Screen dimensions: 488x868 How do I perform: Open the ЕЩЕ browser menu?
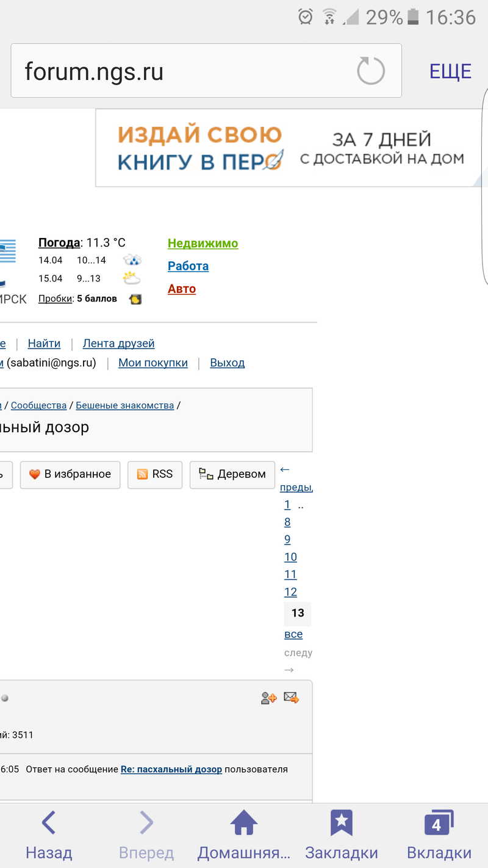[450, 71]
